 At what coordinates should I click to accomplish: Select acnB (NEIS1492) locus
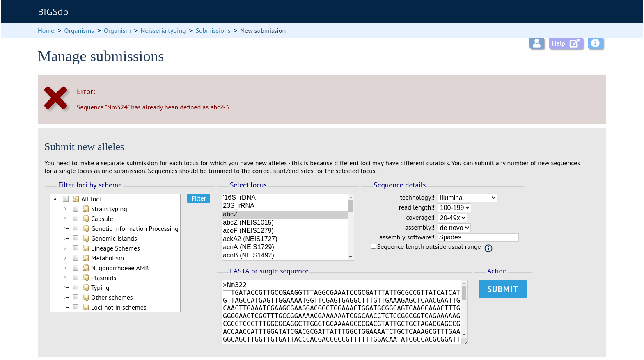click(285, 255)
